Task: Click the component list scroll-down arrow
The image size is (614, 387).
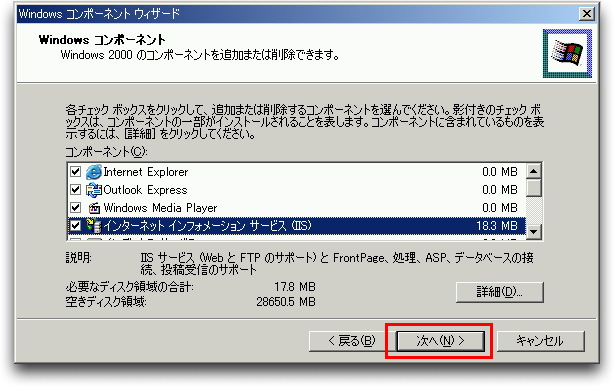Action: [x=534, y=231]
